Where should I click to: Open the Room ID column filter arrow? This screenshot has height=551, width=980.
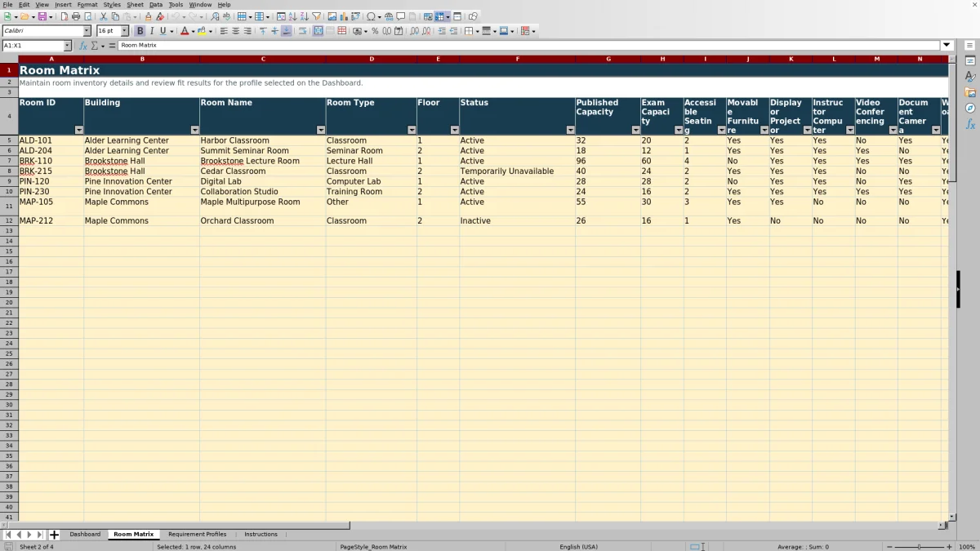79,130
